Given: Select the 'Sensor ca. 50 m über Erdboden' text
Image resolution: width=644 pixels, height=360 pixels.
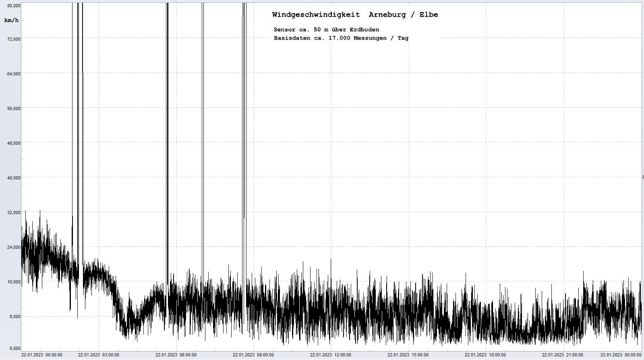Looking at the screenshot, I should point(326,29).
